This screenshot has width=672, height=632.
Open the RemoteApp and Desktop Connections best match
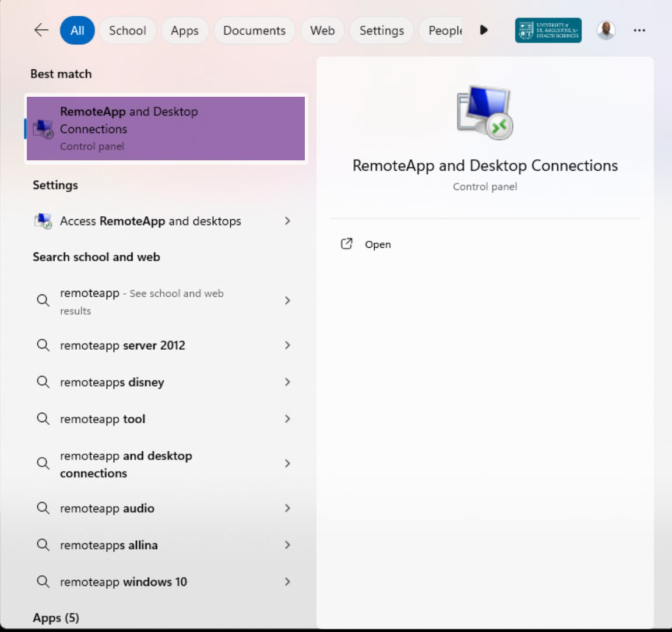(166, 129)
